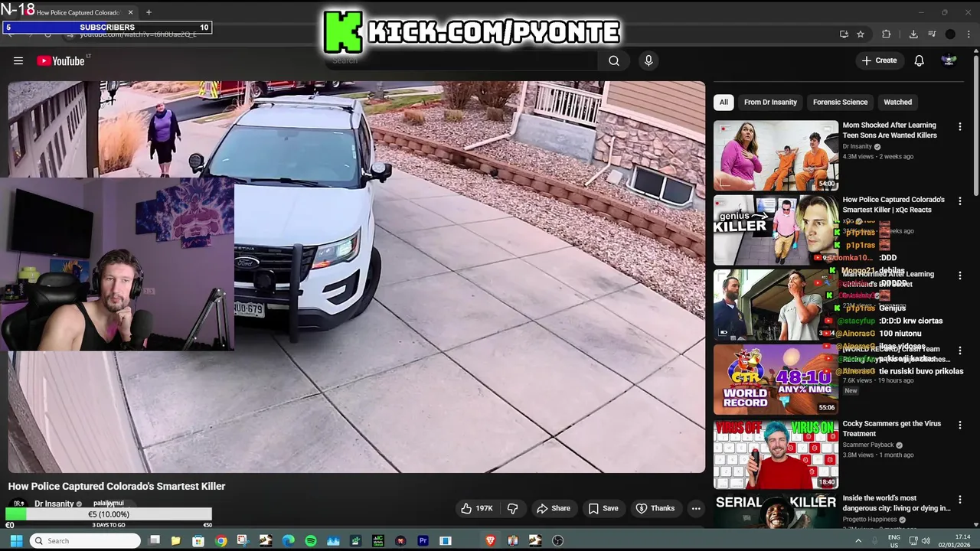This screenshot has height=551, width=980.
Task: Click the ENG US language indicator
Action: pos(894,540)
